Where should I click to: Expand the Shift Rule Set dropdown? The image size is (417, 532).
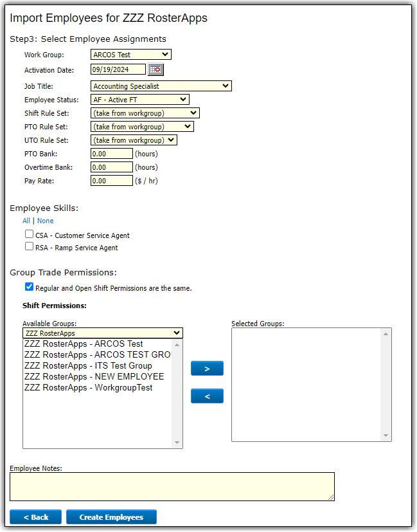145,113
